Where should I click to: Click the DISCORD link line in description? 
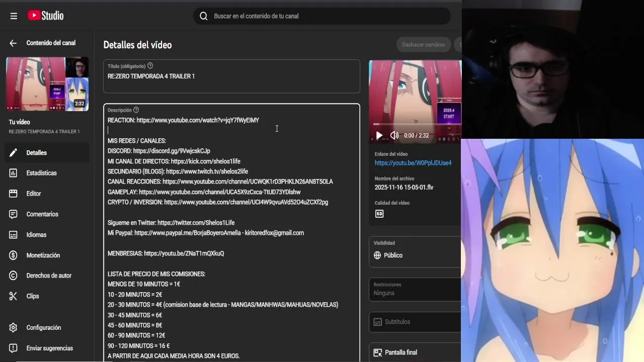(159, 151)
